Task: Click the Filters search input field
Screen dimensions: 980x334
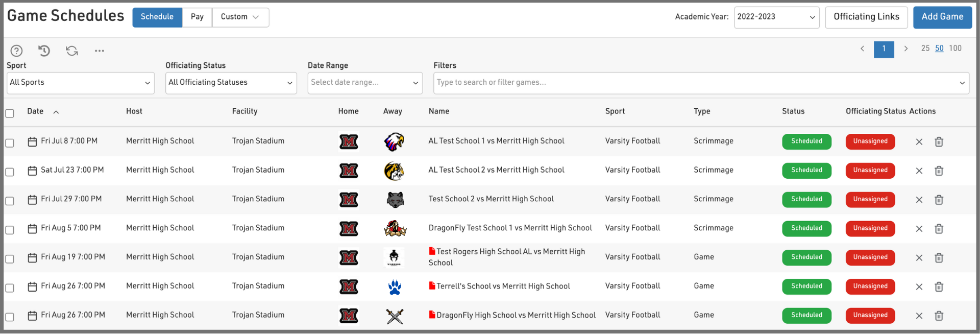Action: (x=694, y=83)
